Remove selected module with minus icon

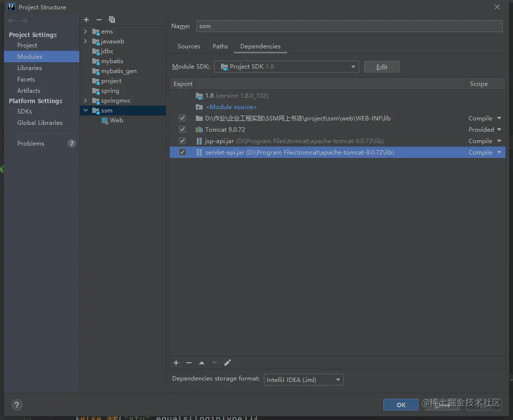click(99, 20)
